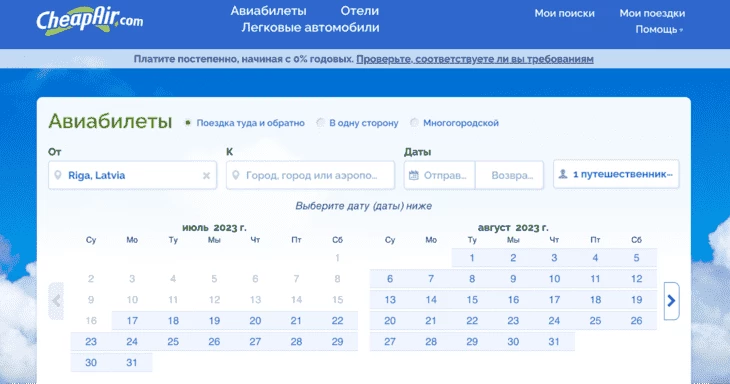Click the location pin in the destination field
Viewport: 730px width, 384px height.
click(x=236, y=175)
